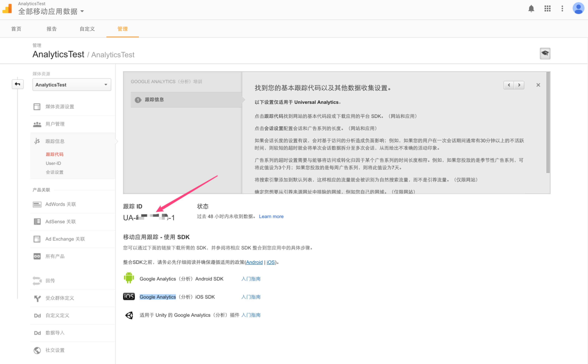
Task: Open iOS SDK 入门指南 link
Action: pos(251,297)
